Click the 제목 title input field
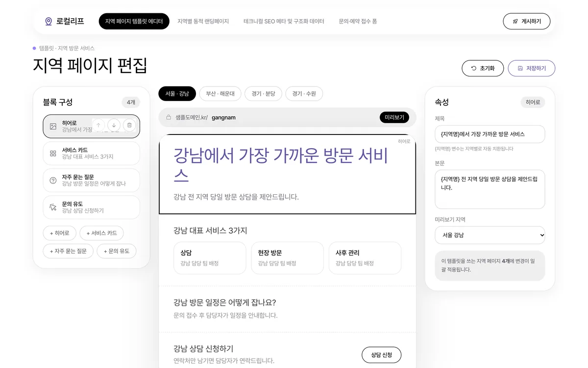This screenshot has height=368, width=588. point(490,134)
